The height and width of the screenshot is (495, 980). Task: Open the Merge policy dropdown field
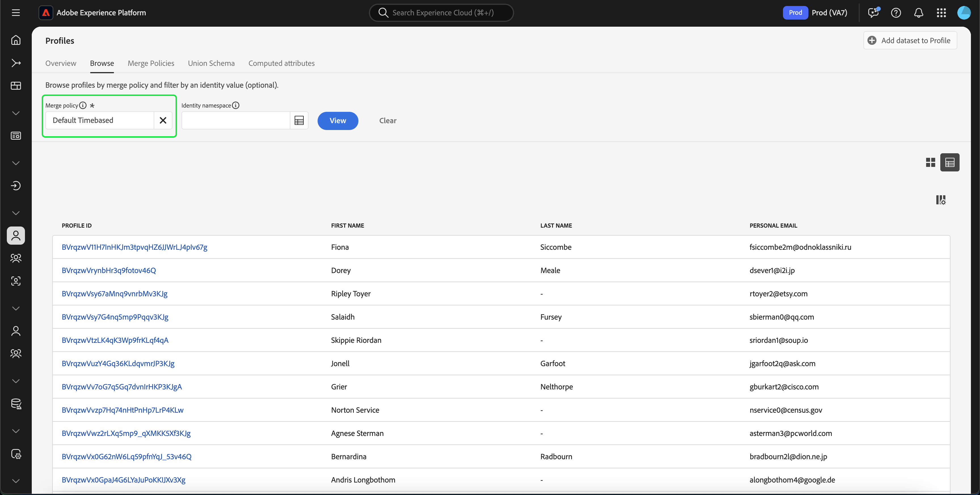[x=100, y=120]
